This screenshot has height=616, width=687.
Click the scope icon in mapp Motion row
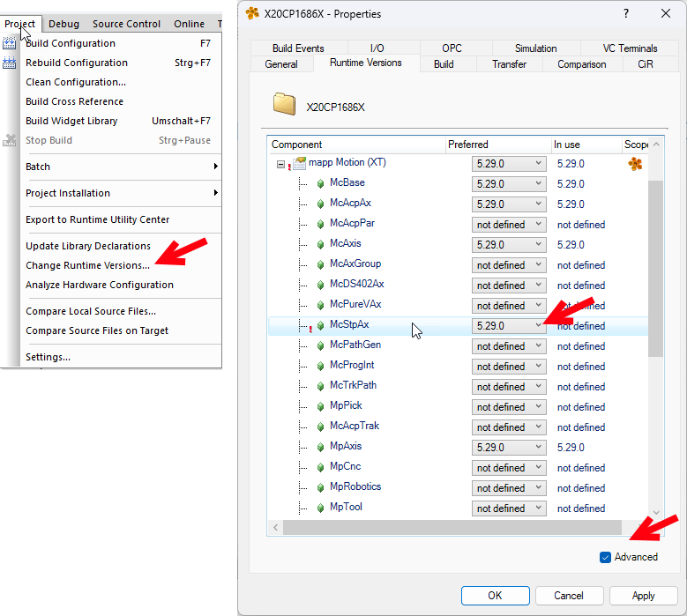pos(635,164)
